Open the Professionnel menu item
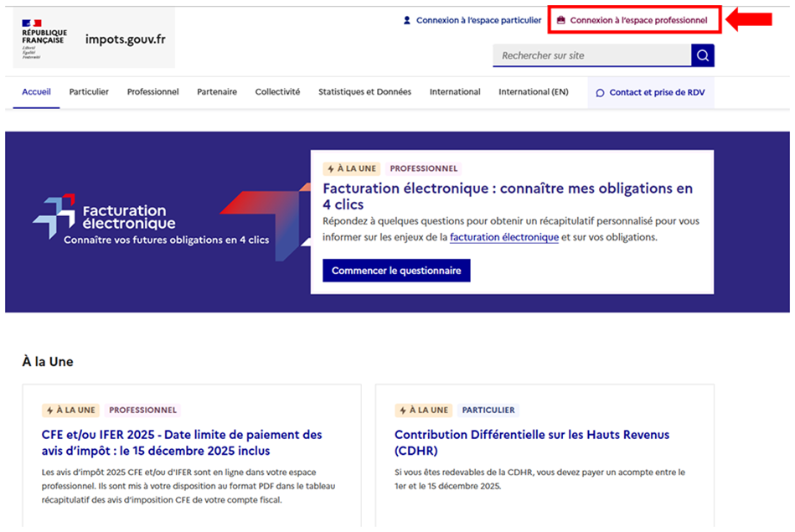 pos(152,92)
